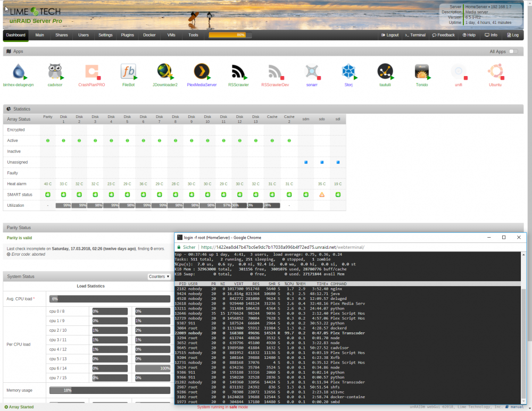Image resolution: width=532 pixels, height=411 pixels.
Task: Click the Error code aborted radio indicator
Action: point(9,254)
